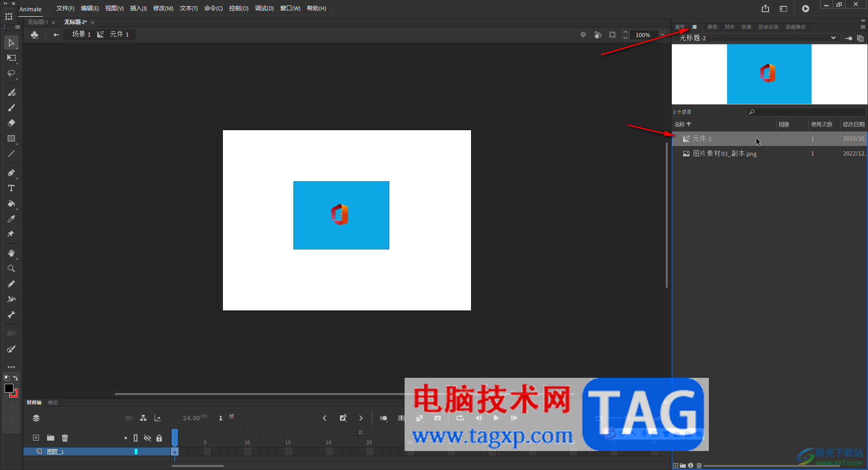Select the Classic Brush tool
The width and height of the screenshot is (868, 470).
point(11,108)
